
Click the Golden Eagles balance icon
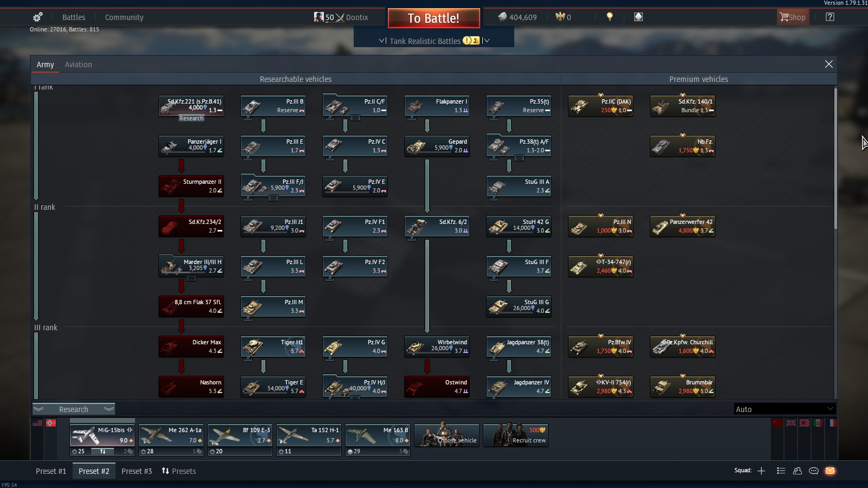(560, 17)
